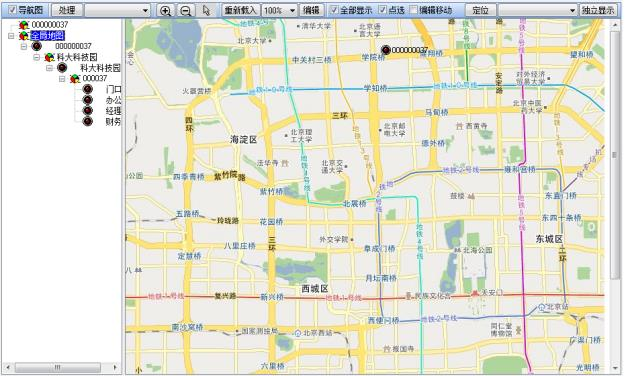
Task: Click the 定位 locate button
Action: [481, 10]
